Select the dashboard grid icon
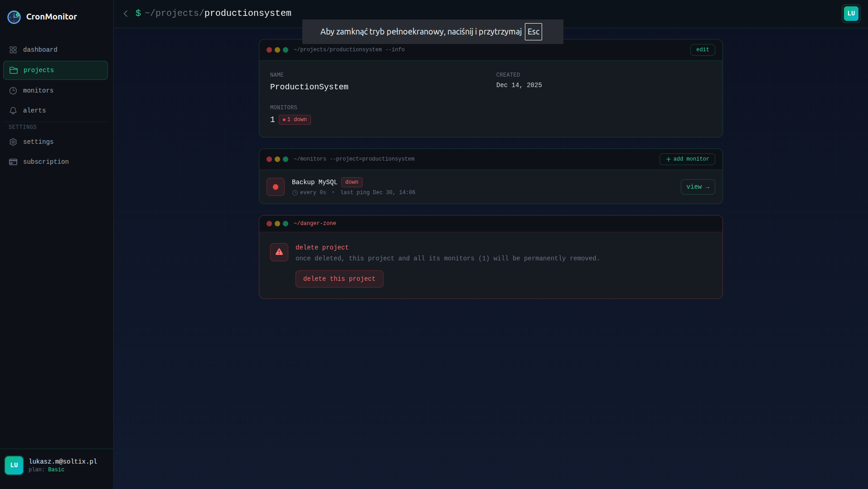868x489 pixels. pyautogui.click(x=13, y=49)
